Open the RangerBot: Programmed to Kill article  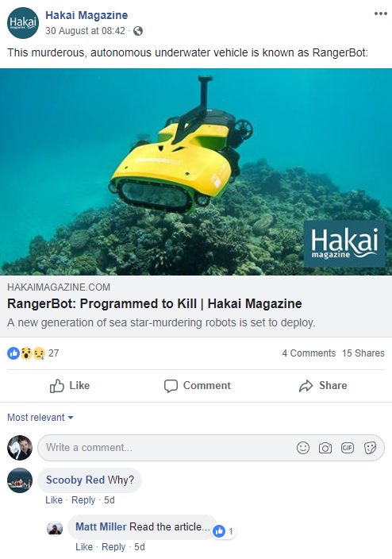click(x=155, y=304)
